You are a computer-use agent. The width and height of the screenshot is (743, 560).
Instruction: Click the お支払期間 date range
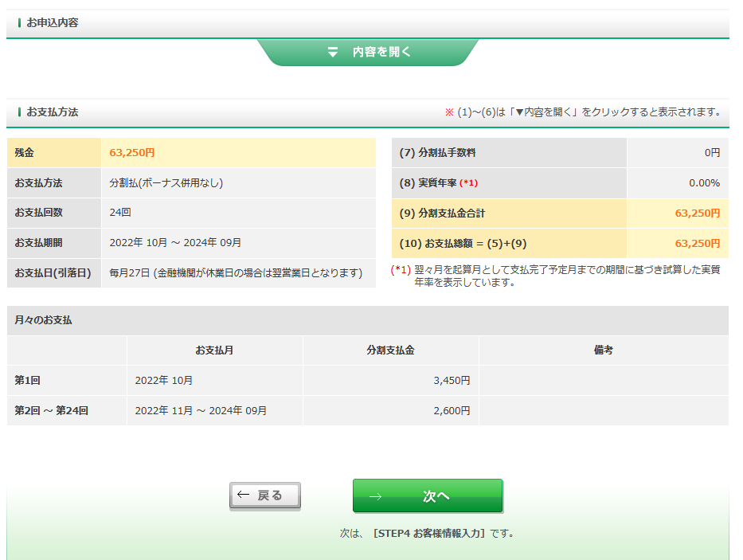(x=175, y=243)
